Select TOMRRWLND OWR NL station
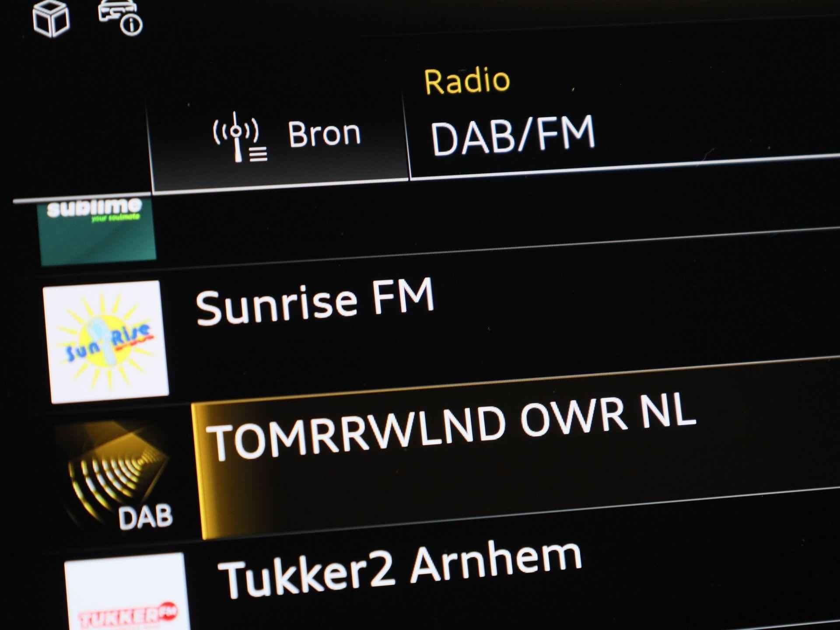 point(451,427)
